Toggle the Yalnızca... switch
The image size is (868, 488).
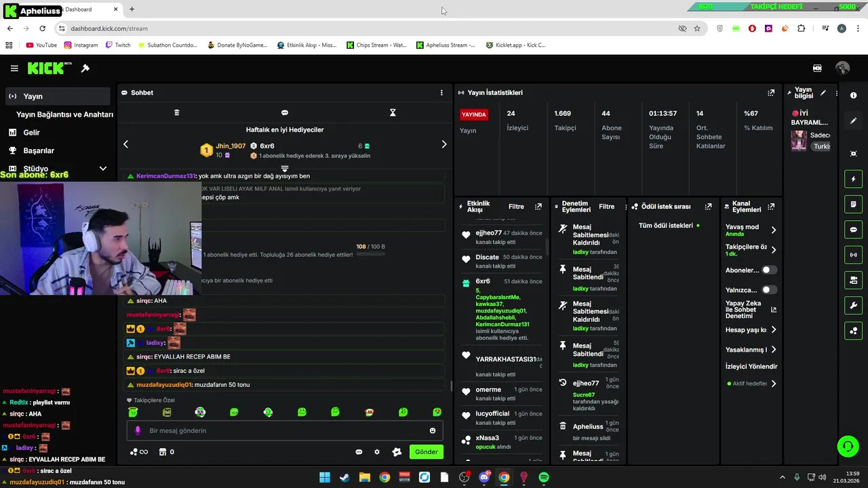click(x=769, y=290)
